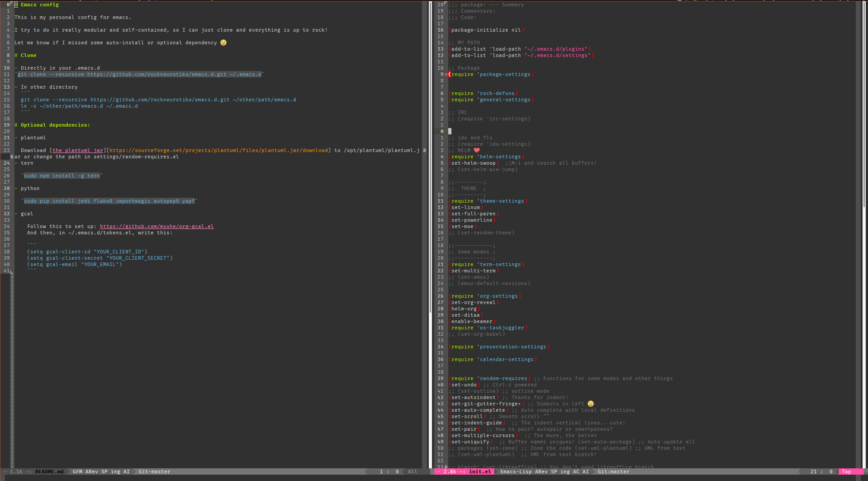
Task: Click '(set-multiple-cursors)' line
Action: pyautogui.click(x=483, y=435)
